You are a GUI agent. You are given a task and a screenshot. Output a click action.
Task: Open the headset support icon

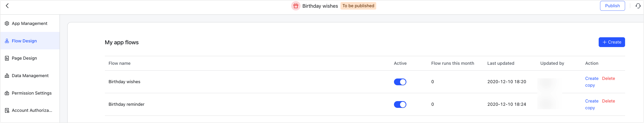[x=638, y=6]
